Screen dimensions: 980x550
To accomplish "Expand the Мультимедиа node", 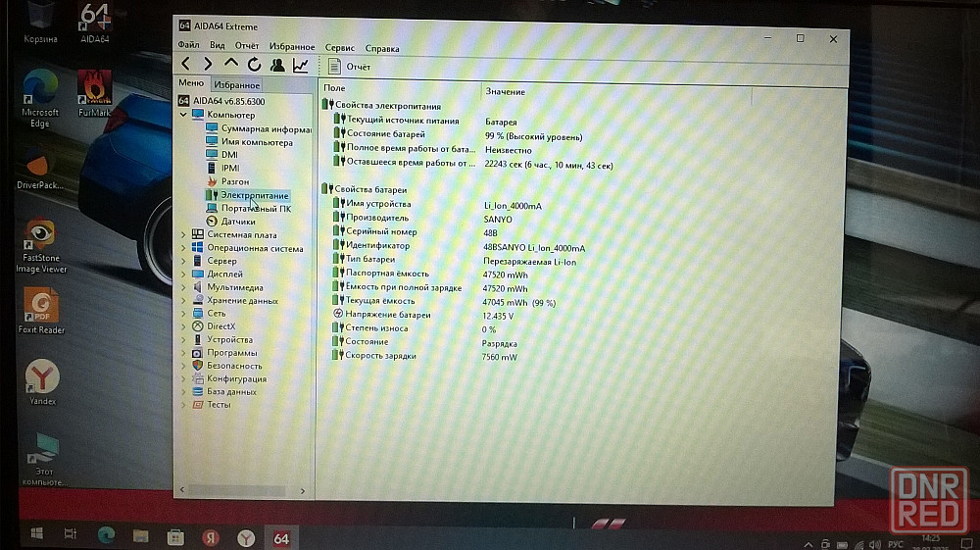I will pos(183,287).
